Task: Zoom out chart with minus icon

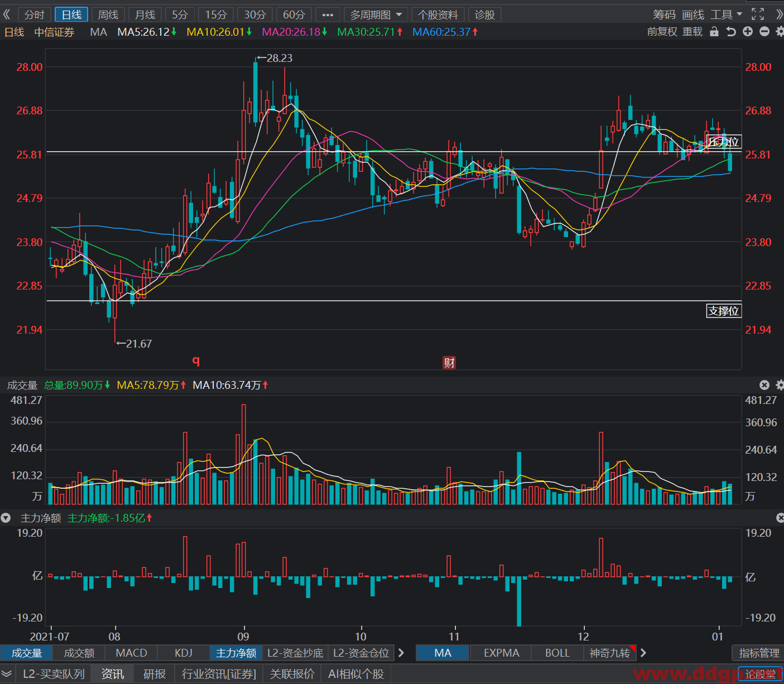Action: coord(764,32)
